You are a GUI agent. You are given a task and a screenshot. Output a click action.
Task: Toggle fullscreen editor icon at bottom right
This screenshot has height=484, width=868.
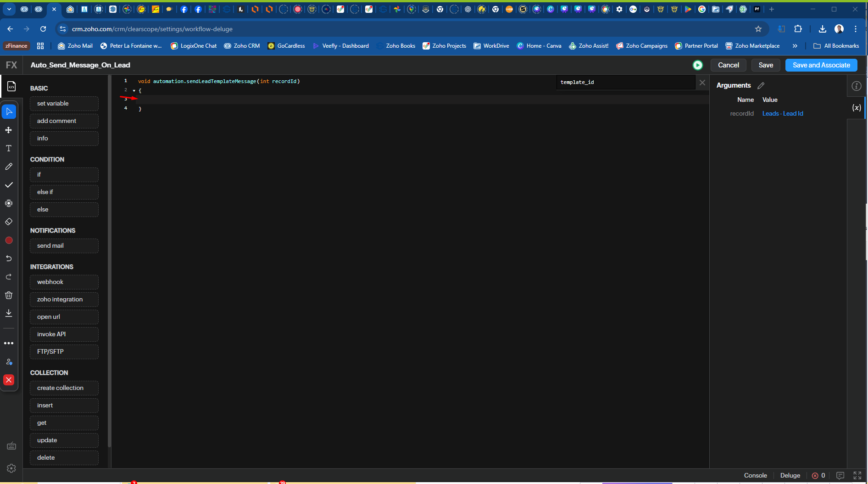pyautogui.click(x=857, y=476)
